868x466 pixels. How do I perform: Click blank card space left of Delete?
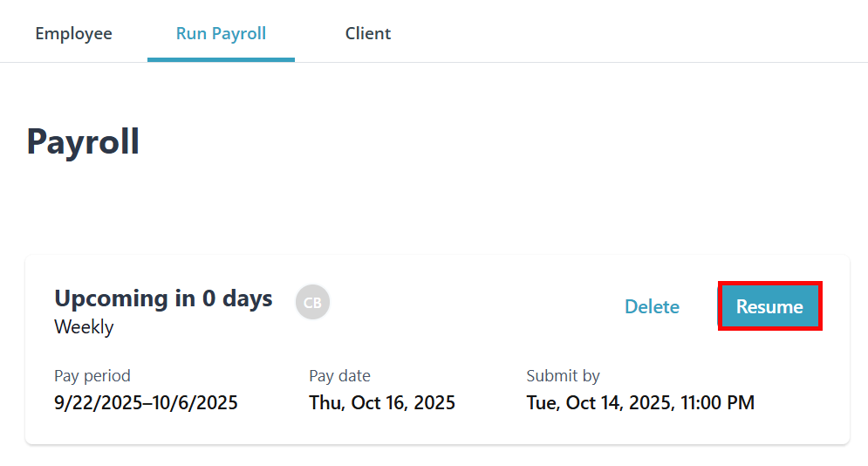(x=471, y=305)
